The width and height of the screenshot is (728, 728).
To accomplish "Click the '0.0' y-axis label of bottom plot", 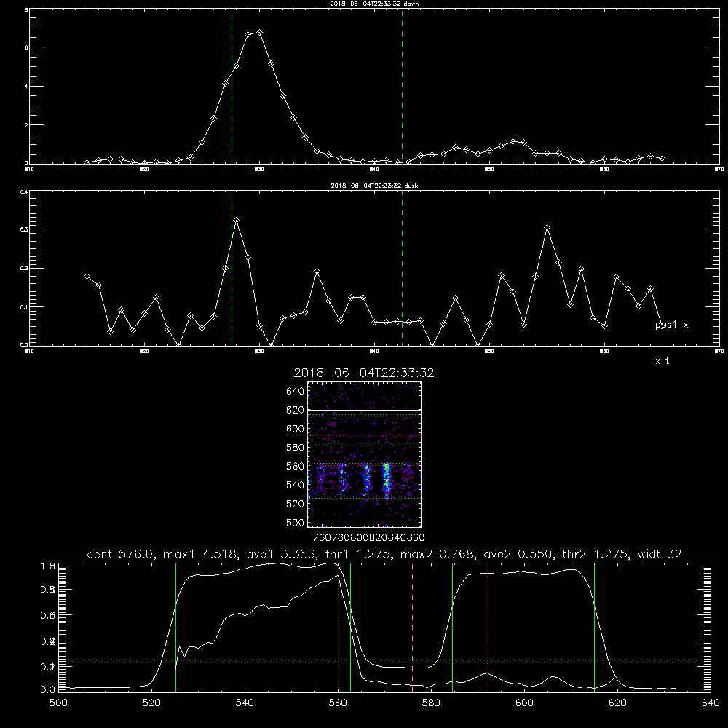I will tap(48, 690).
